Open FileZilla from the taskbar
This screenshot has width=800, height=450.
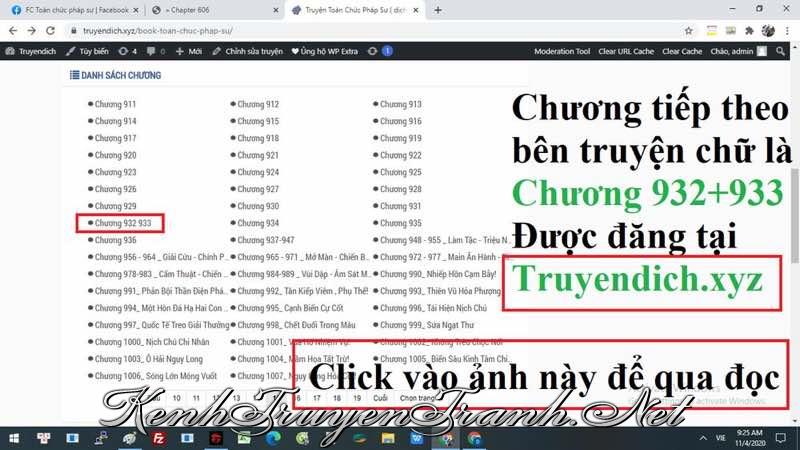[159, 438]
